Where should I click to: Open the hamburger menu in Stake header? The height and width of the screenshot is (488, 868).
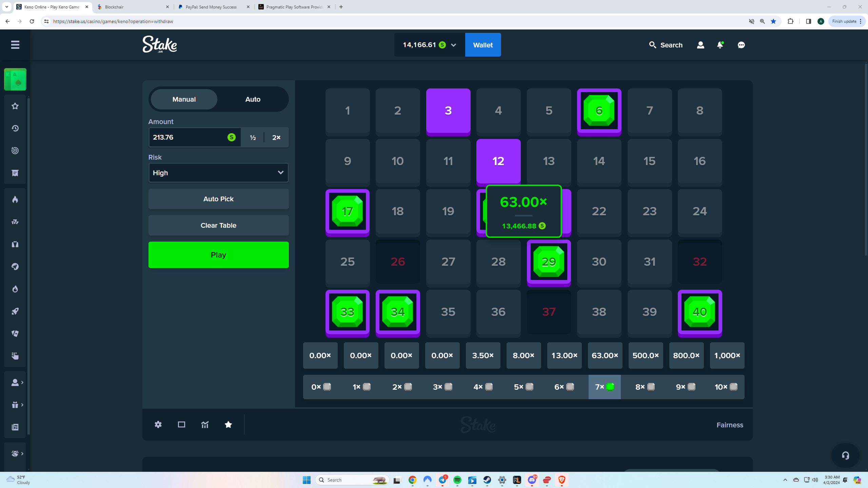[15, 45]
